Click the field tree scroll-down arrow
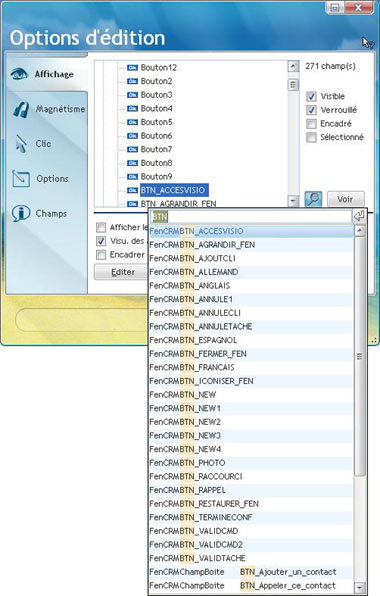 pyautogui.click(x=293, y=200)
